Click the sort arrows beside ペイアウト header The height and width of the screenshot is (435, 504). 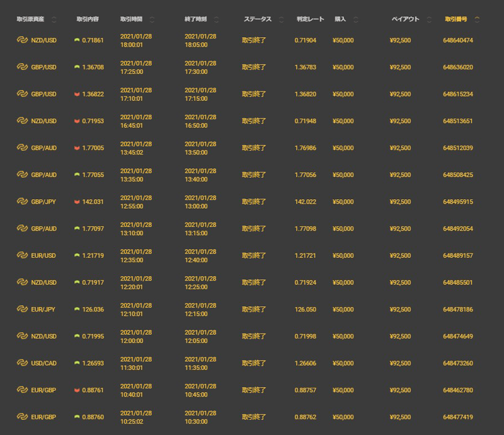coord(429,20)
